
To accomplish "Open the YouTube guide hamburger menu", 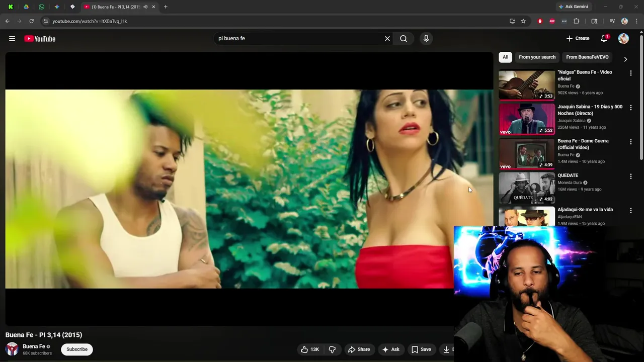I will tap(12, 39).
